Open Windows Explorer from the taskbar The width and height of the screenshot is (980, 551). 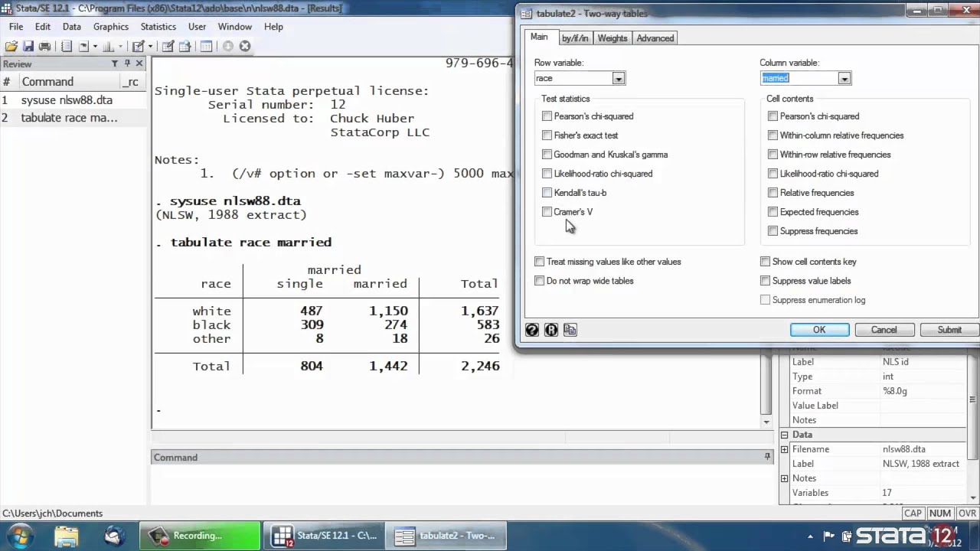[67, 536]
